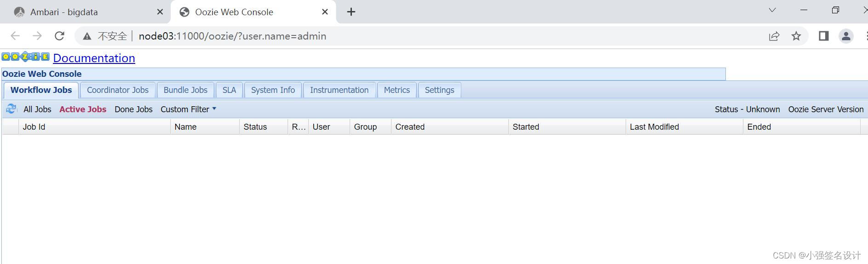Sort by the Started column header
Screen dimensions: 868x264
coord(567,127)
